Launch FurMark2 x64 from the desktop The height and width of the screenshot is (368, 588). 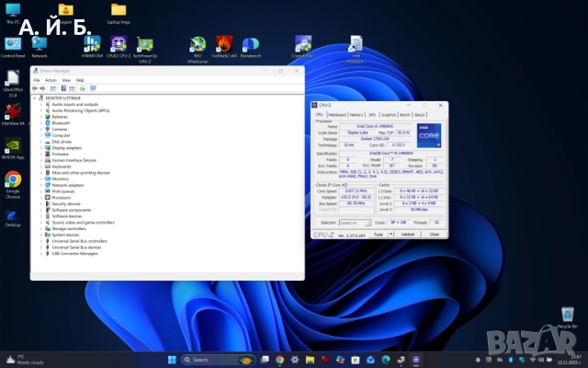coord(224,44)
